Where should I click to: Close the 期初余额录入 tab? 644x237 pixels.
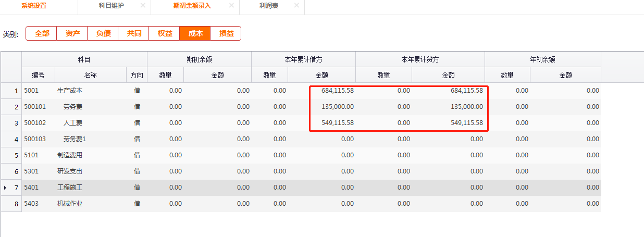tap(231, 5)
